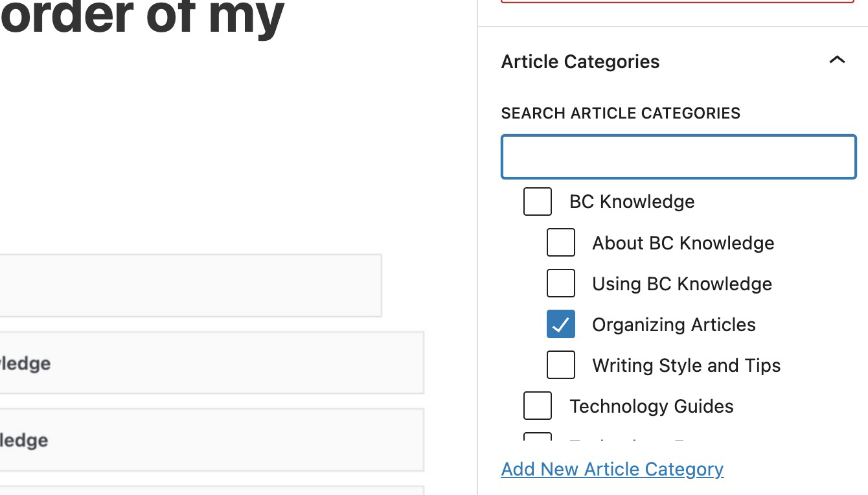The height and width of the screenshot is (495, 868).
Task: Click the block containing the first 'ledge' text
Action: pos(212,363)
